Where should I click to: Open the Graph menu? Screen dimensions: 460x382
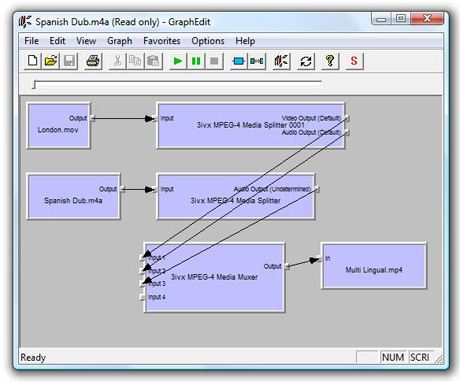[x=120, y=41]
